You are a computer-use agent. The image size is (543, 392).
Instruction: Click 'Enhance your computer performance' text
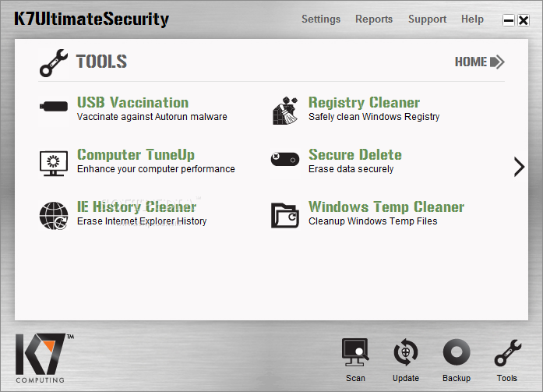tap(156, 169)
